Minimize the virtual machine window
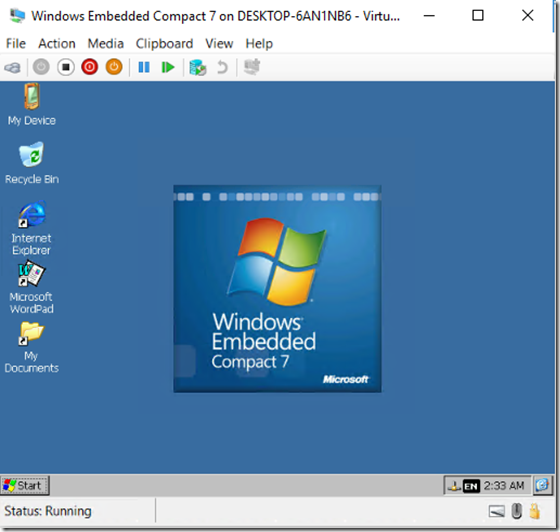The width and height of the screenshot is (560, 532). click(x=429, y=15)
